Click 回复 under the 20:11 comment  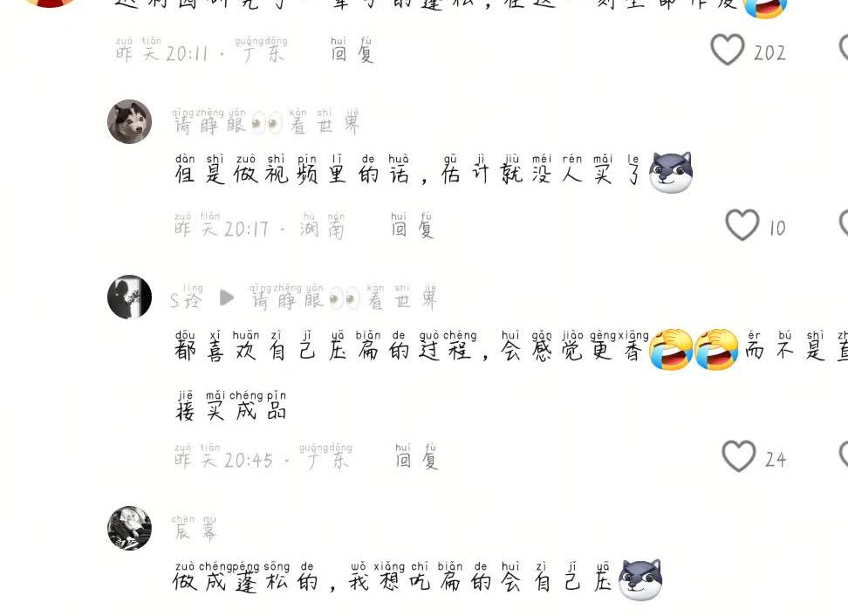352,50
